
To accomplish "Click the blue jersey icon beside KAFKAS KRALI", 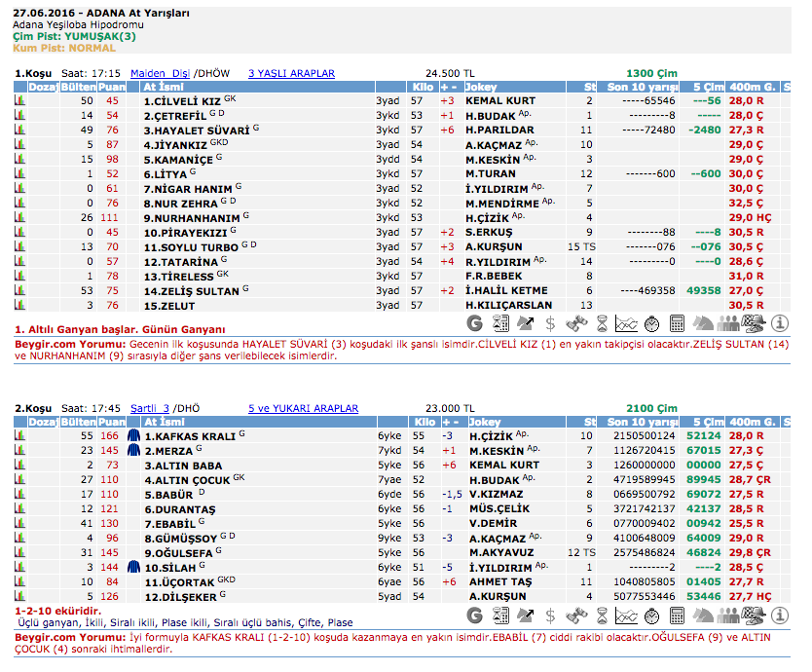I will 134,436.
